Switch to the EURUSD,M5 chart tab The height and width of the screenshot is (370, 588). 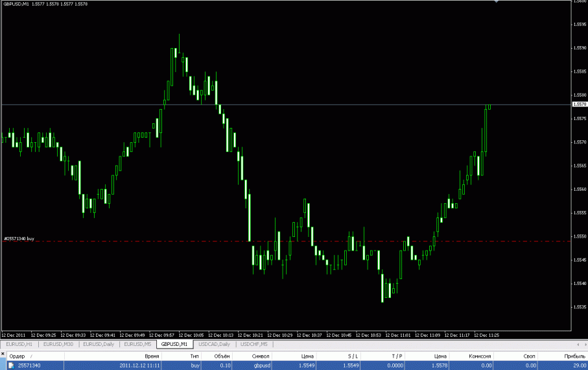[138, 344]
